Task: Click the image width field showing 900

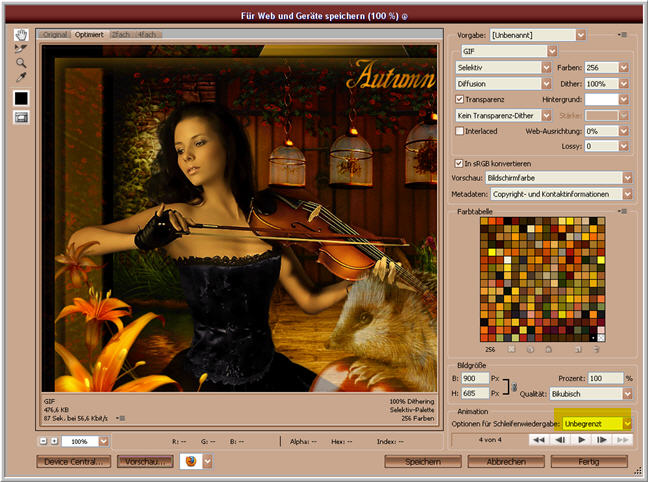Action: tap(475, 378)
